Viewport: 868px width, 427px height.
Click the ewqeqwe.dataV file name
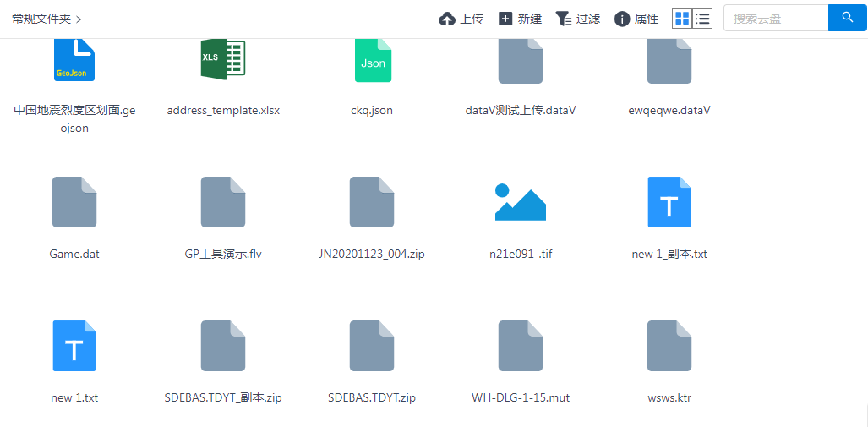669,110
